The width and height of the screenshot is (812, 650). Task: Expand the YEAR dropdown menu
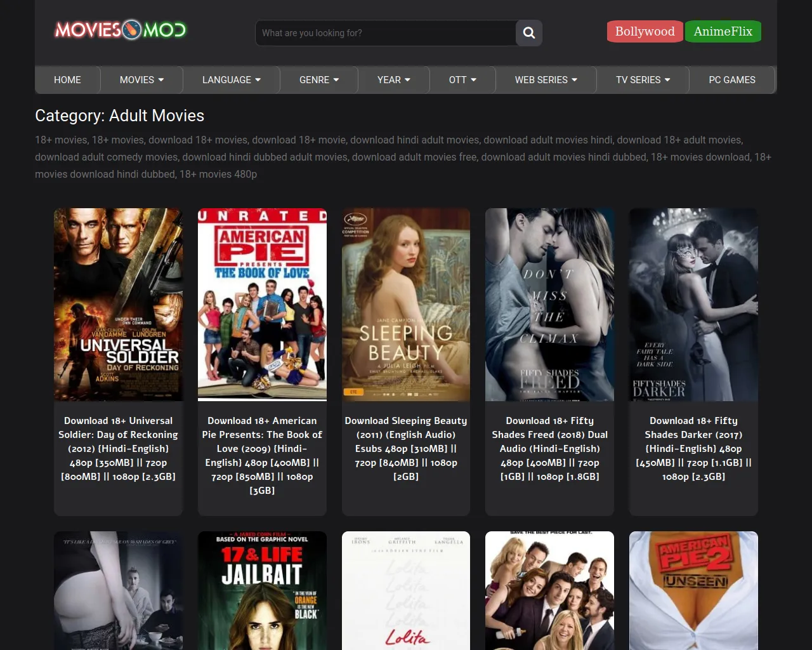pos(394,80)
